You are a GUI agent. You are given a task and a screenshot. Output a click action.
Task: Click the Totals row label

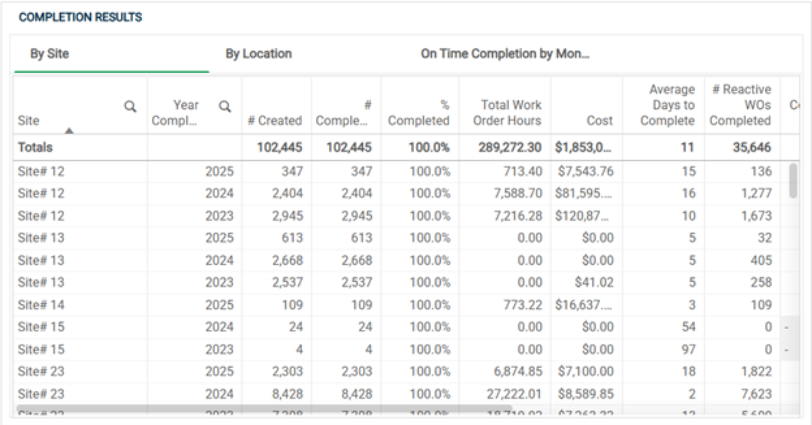36,147
